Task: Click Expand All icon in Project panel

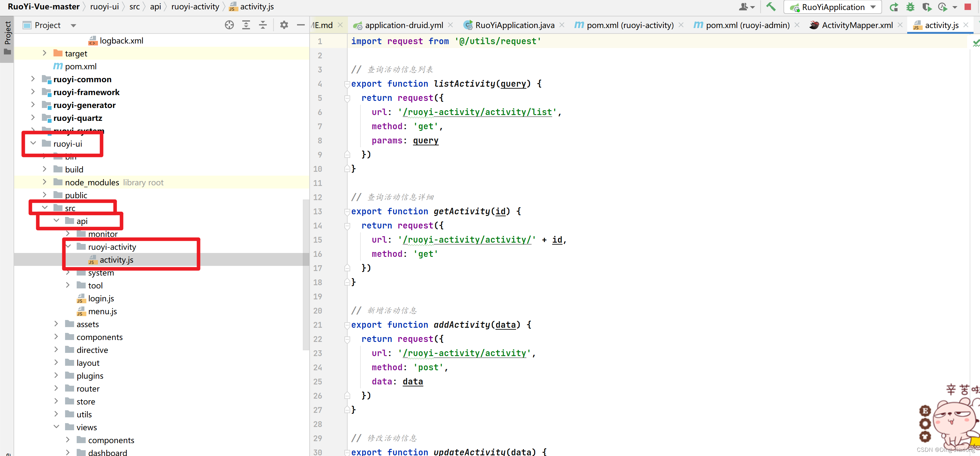Action: coord(246,25)
